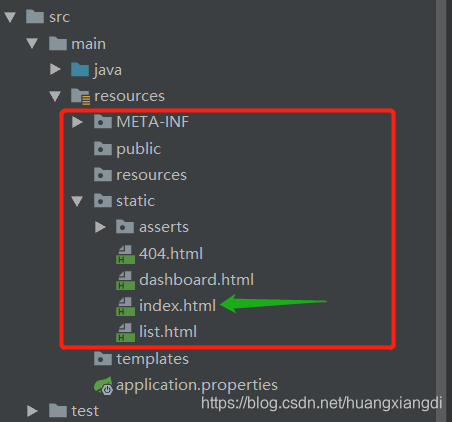452x422 pixels.
Task: Select the templates folder label
Action: tap(153, 359)
